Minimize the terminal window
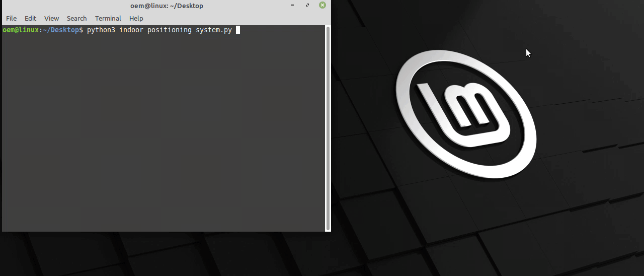Viewport: 644px width, 276px height. pos(292,6)
